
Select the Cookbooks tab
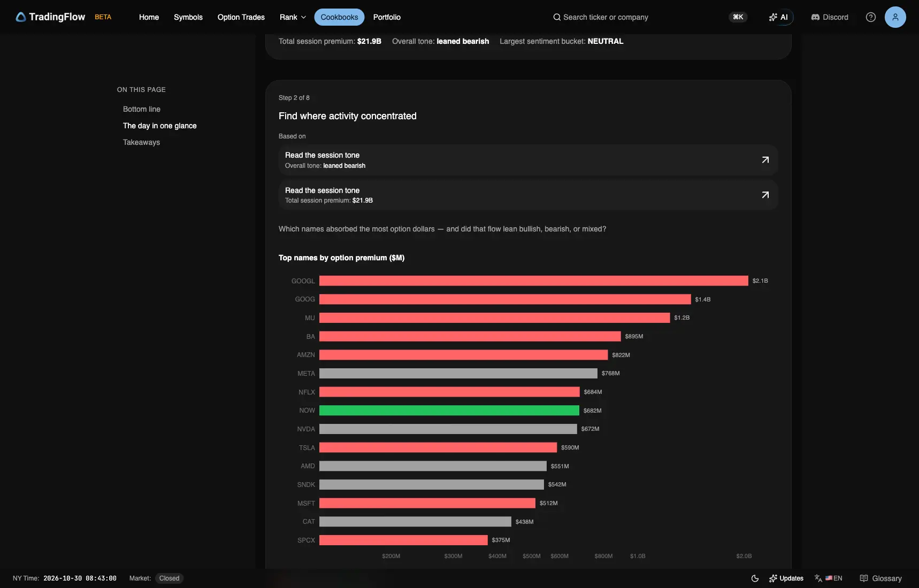tap(339, 17)
